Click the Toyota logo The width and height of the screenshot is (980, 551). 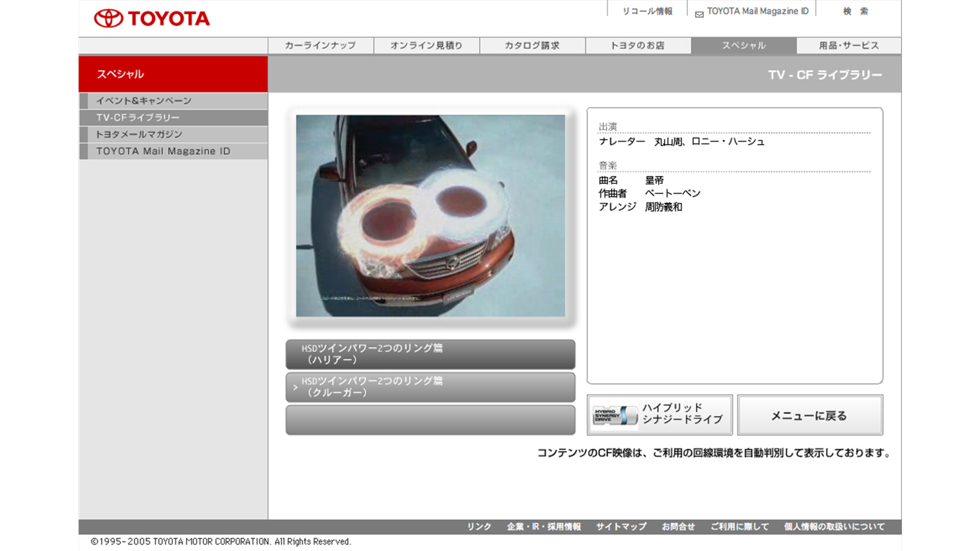pos(152,18)
